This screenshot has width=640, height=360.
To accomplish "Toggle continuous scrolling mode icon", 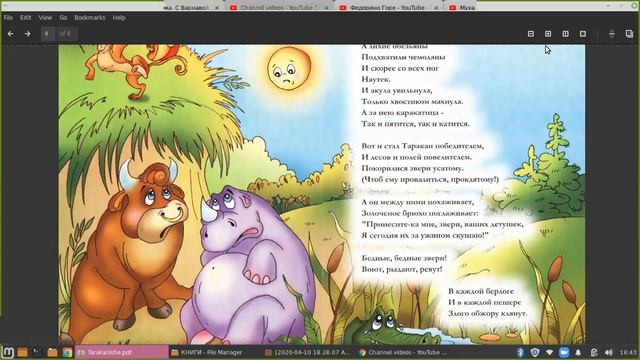I will (x=611, y=34).
